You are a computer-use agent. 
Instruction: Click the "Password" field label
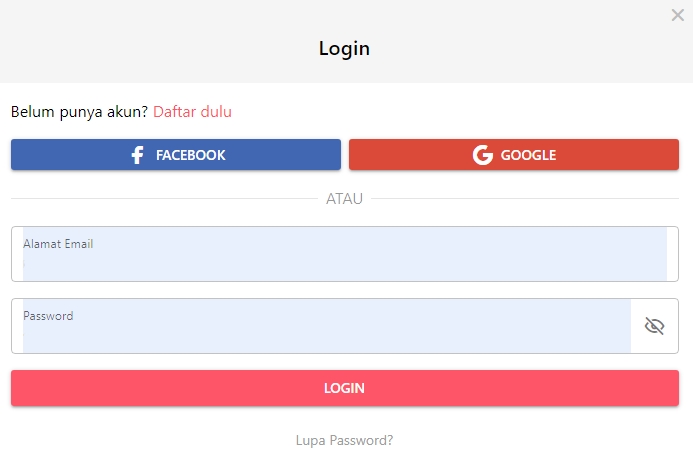coord(48,316)
